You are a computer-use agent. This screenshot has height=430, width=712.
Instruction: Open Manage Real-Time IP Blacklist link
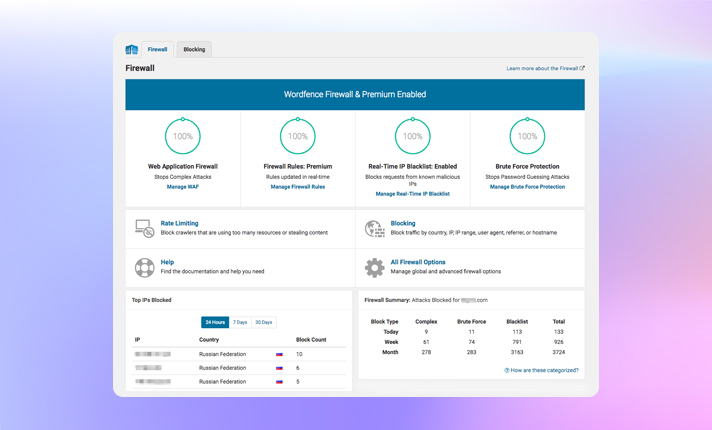pyautogui.click(x=412, y=194)
